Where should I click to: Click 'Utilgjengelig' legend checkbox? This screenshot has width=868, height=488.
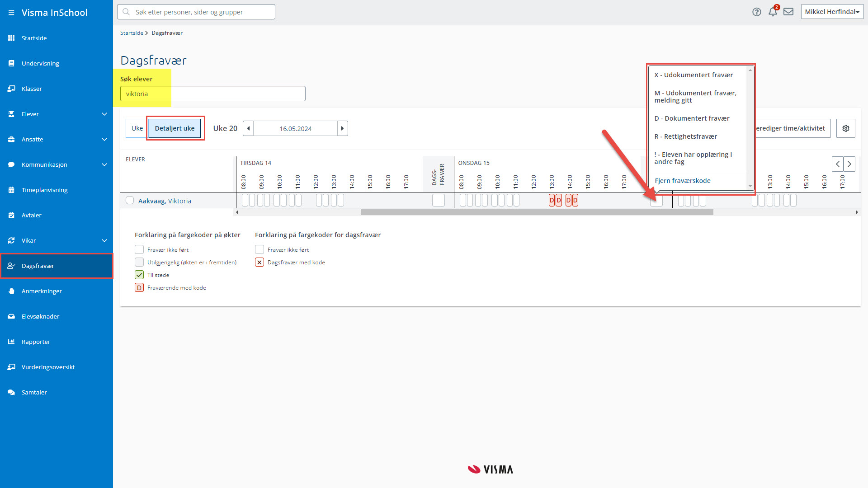[x=139, y=262]
